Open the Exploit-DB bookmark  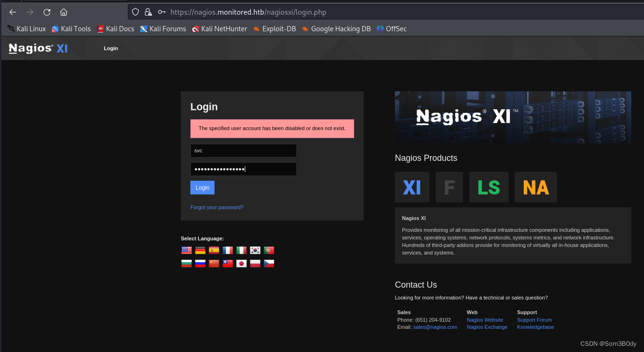coord(274,29)
